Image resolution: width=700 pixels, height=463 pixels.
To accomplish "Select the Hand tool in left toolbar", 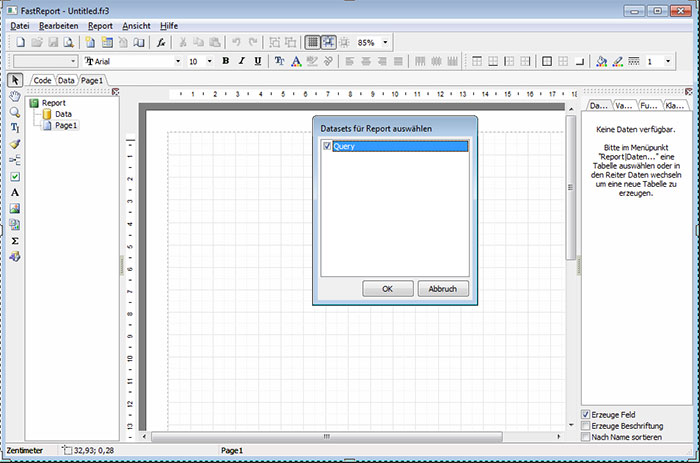I will 15,96.
